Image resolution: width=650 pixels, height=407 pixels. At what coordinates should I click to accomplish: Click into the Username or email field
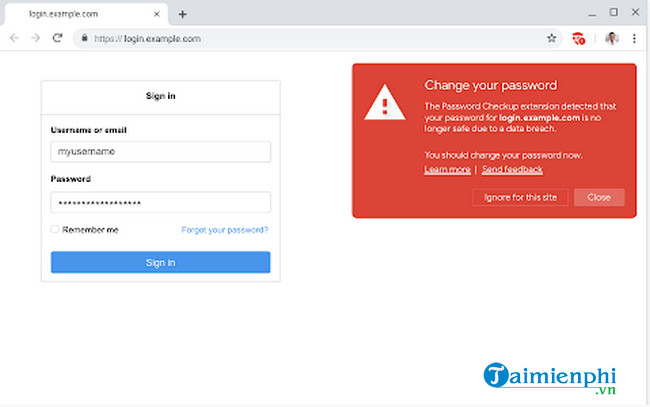click(160, 152)
